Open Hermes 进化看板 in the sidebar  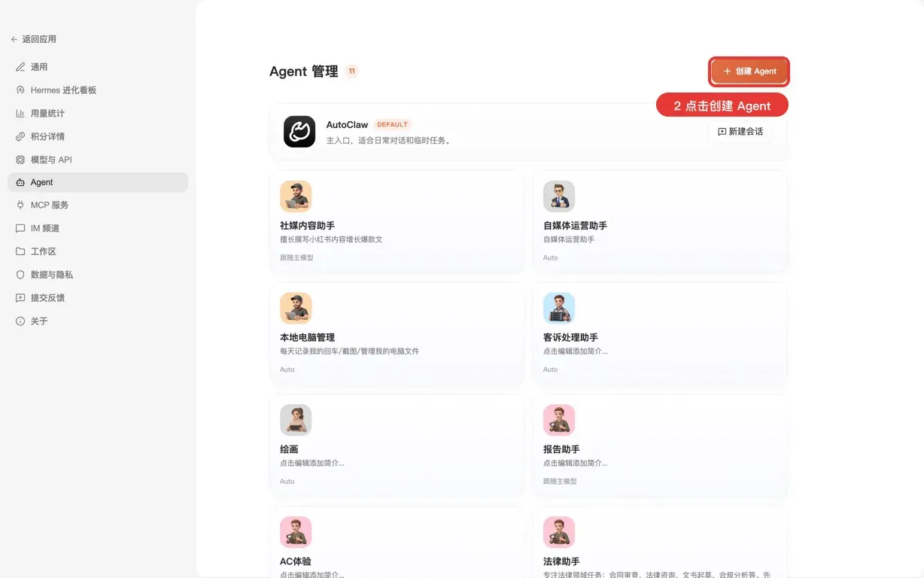tap(98, 90)
